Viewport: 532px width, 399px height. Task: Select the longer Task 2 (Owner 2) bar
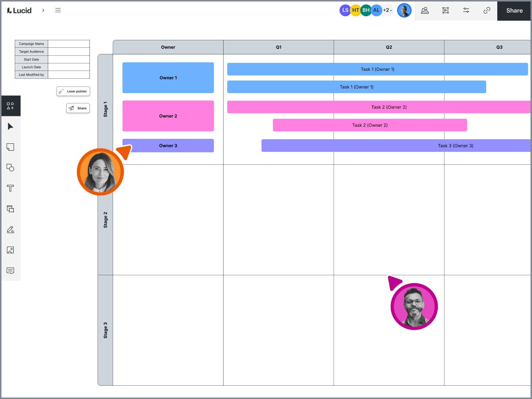(x=379, y=107)
